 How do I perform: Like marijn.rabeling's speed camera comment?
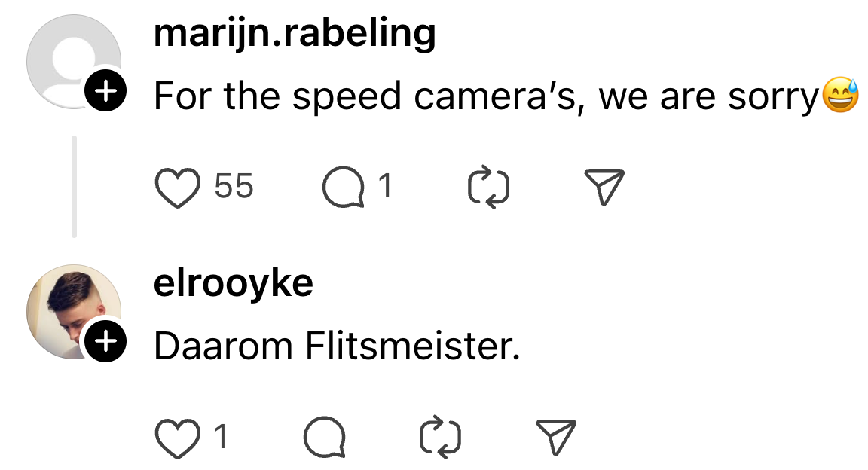(176, 188)
